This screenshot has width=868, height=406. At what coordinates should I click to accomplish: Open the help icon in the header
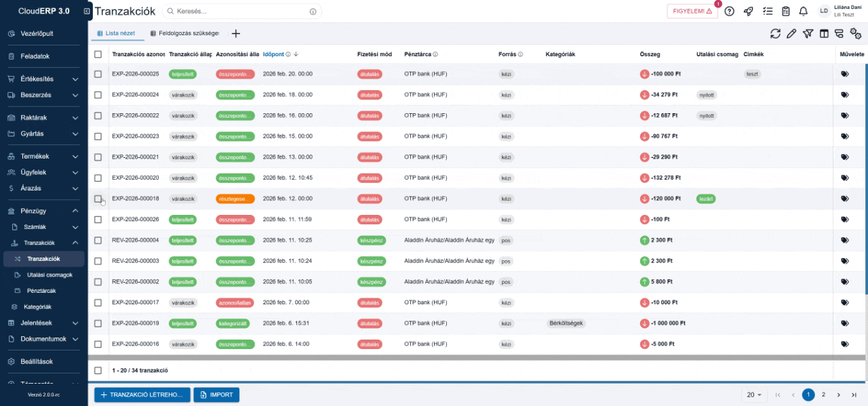pyautogui.click(x=729, y=11)
